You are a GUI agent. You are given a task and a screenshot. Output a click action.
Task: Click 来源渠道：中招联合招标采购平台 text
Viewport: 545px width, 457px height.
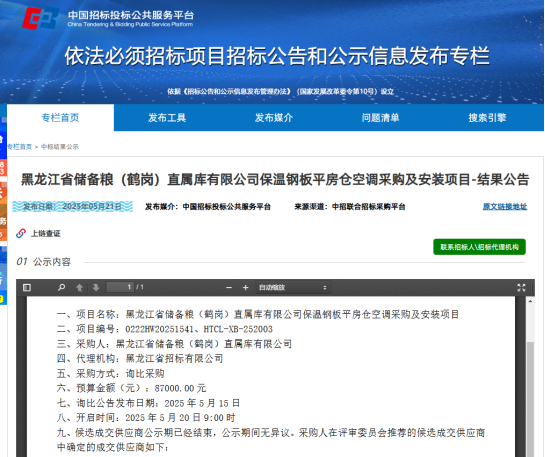point(350,207)
